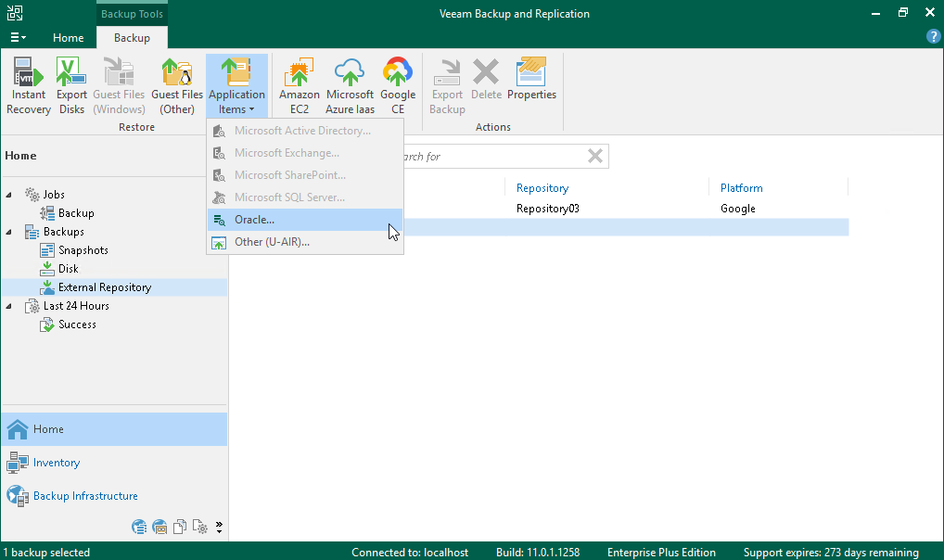Viewport: 944px width, 560px height.
Task: Click the documents-with-gear icon in the bottom navigation strip
Action: click(200, 528)
